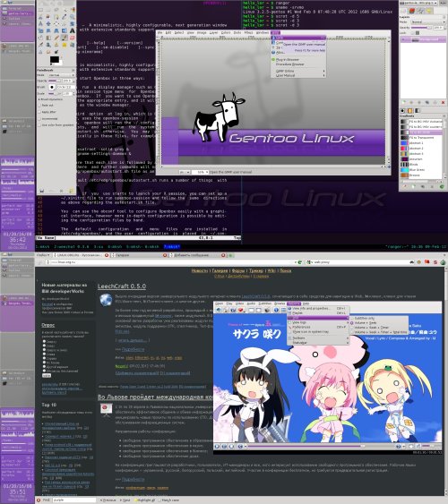
Task: Select Volume + Seek + Timer + Total time
Action: click(x=380, y=332)
